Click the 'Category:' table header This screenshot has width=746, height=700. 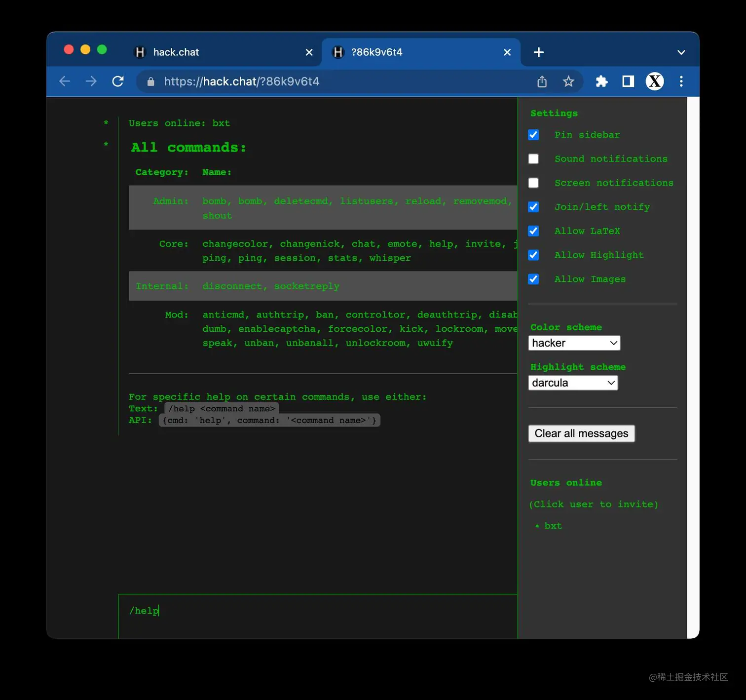[x=162, y=172]
